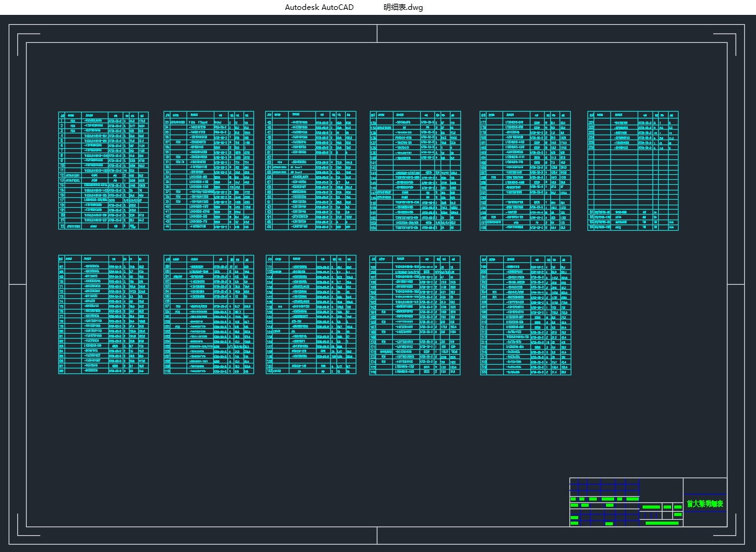This screenshot has height=552, width=756.
Task: Click row 177 in the fifth top table
Action: point(525,121)
